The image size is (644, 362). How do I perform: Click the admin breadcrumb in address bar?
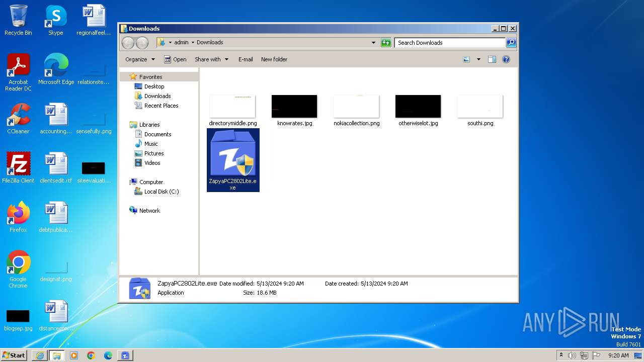click(181, 43)
